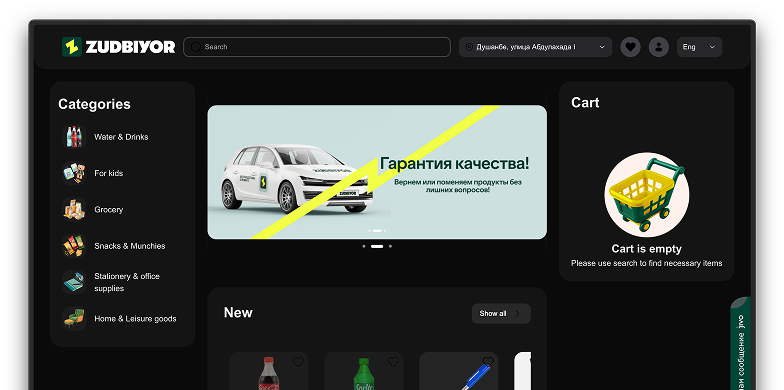Image resolution: width=784 pixels, height=390 pixels.
Task: Click the search magnifier icon
Action: pyautogui.click(x=196, y=47)
